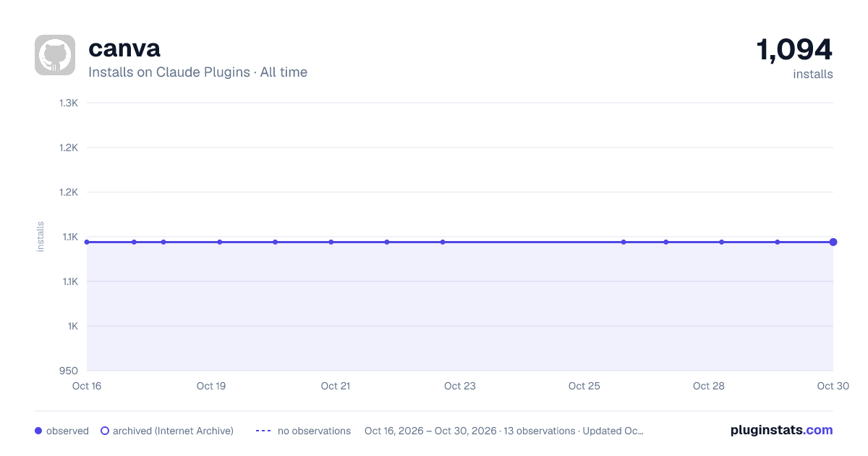
Task: Click the Oct 25 x-axis label
Action: 584,386
